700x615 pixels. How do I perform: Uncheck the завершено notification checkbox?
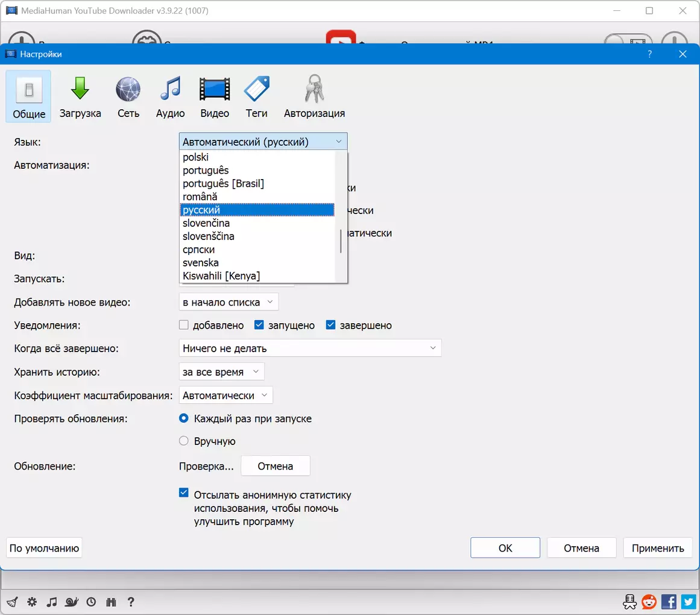[330, 325]
